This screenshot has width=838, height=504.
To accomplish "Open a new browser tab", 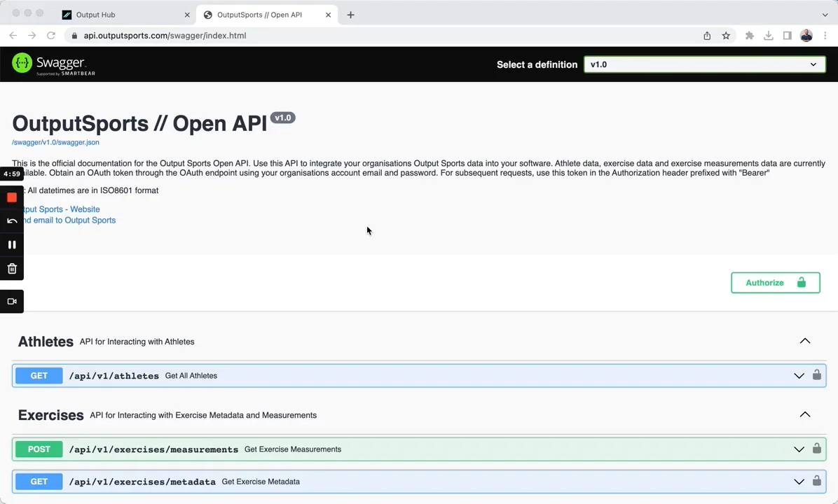I will (x=350, y=15).
